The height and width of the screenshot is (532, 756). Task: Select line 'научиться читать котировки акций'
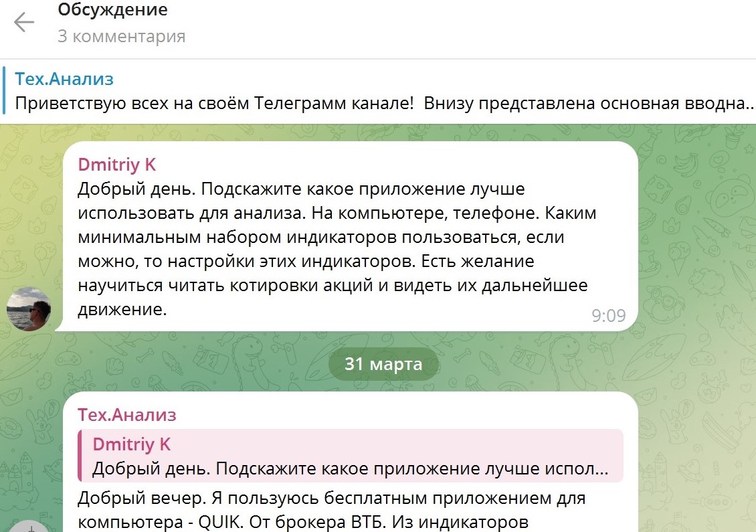pos(225,285)
